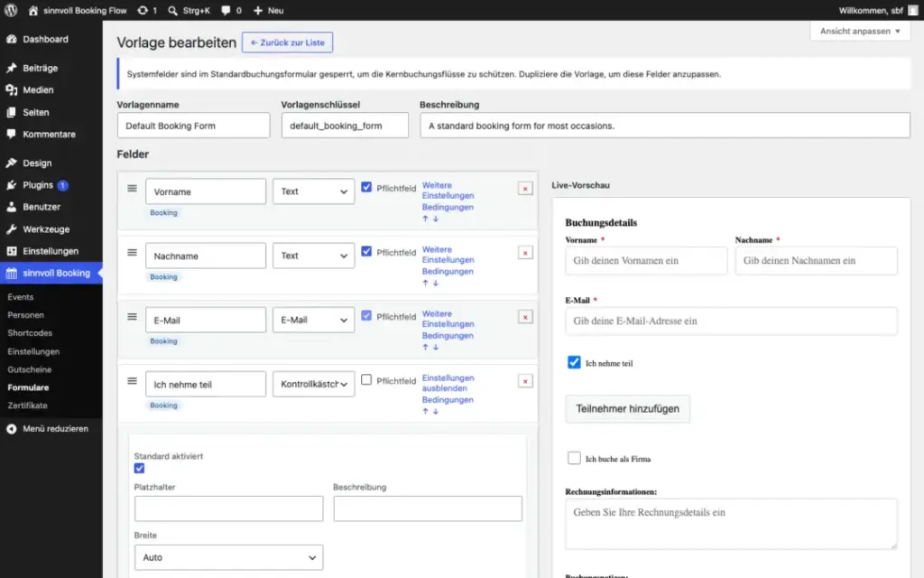Open Gutscheine submenu item

(x=30, y=369)
